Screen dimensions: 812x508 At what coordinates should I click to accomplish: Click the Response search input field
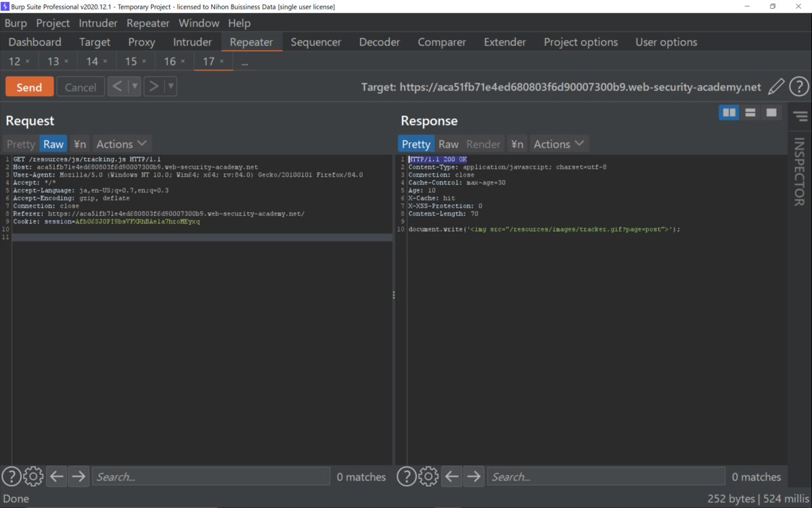pos(606,477)
